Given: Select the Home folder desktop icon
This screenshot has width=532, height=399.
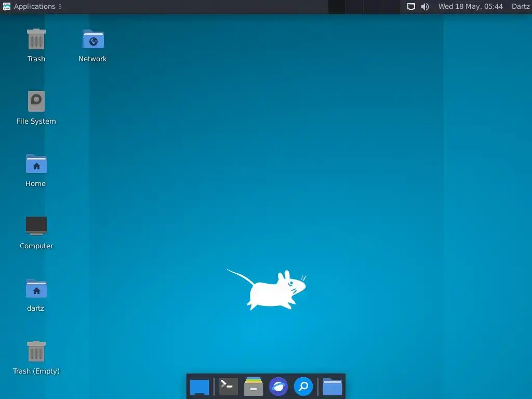Looking at the screenshot, I should click(x=36, y=164).
